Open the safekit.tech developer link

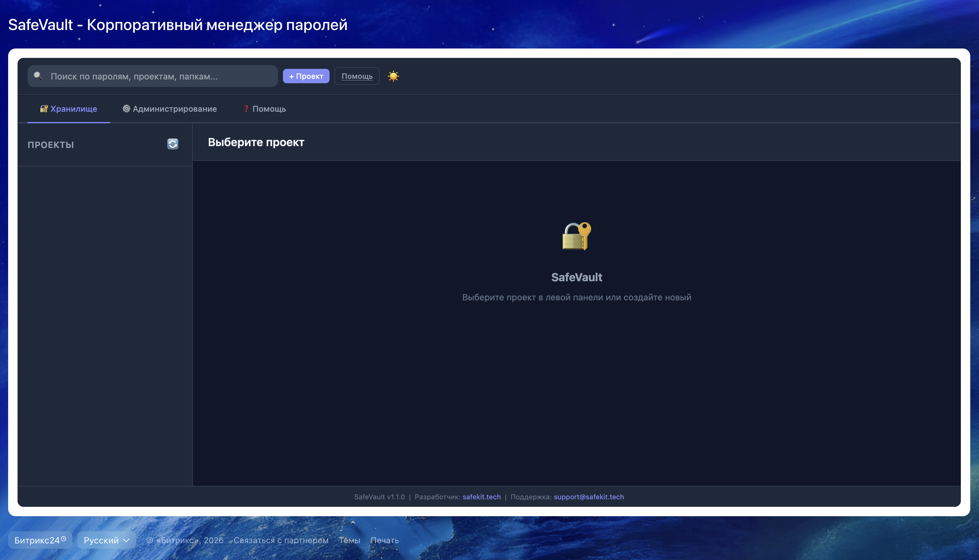pos(481,496)
